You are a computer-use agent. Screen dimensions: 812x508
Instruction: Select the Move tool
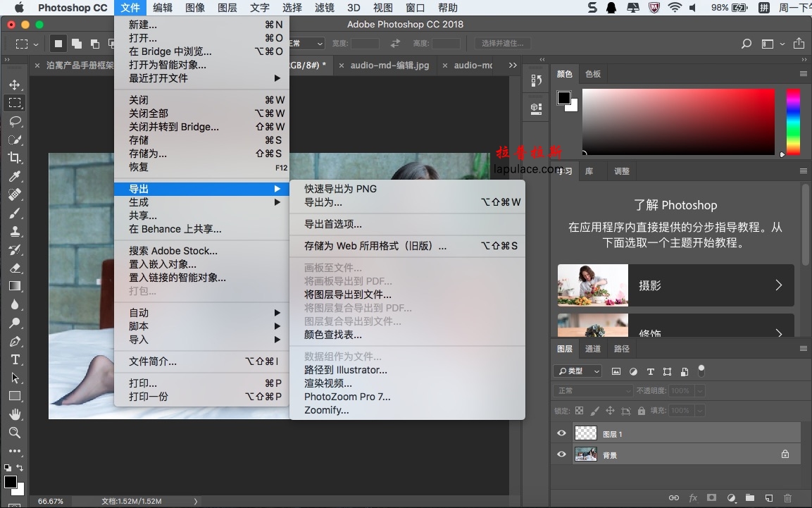click(x=15, y=85)
